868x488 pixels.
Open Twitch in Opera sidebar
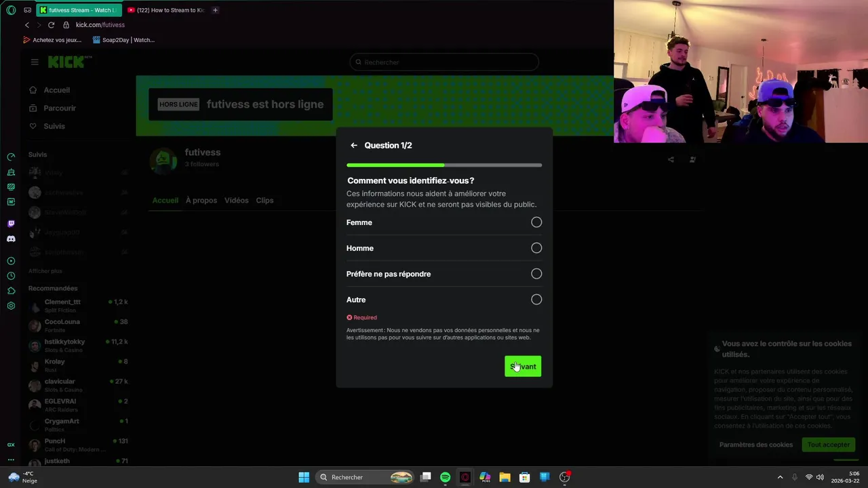(x=11, y=224)
